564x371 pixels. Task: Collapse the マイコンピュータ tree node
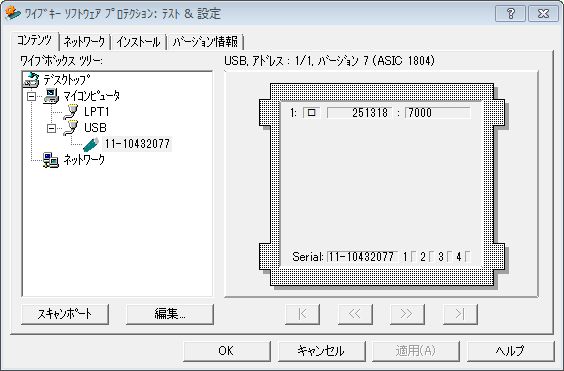[32, 96]
